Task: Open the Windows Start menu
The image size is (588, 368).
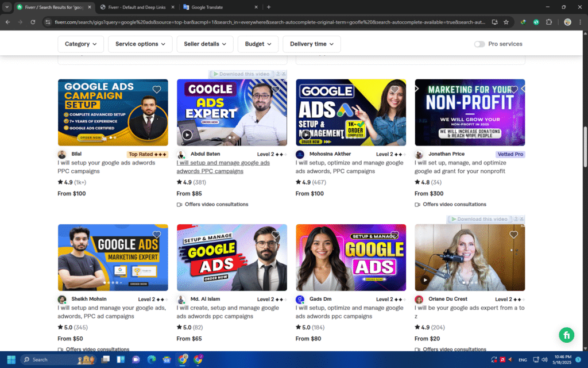Action: coord(11,360)
